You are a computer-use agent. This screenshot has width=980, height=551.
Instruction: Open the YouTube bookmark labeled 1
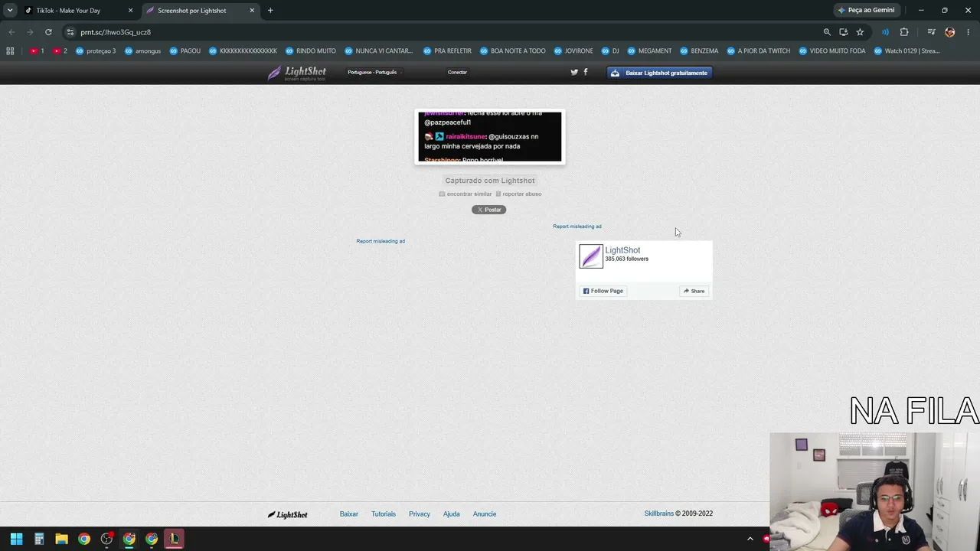click(x=37, y=51)
